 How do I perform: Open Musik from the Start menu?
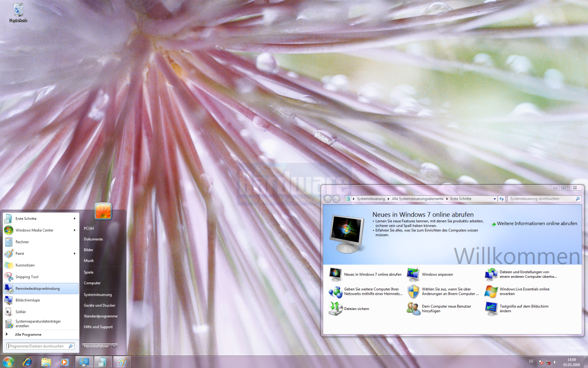point(89,261)
